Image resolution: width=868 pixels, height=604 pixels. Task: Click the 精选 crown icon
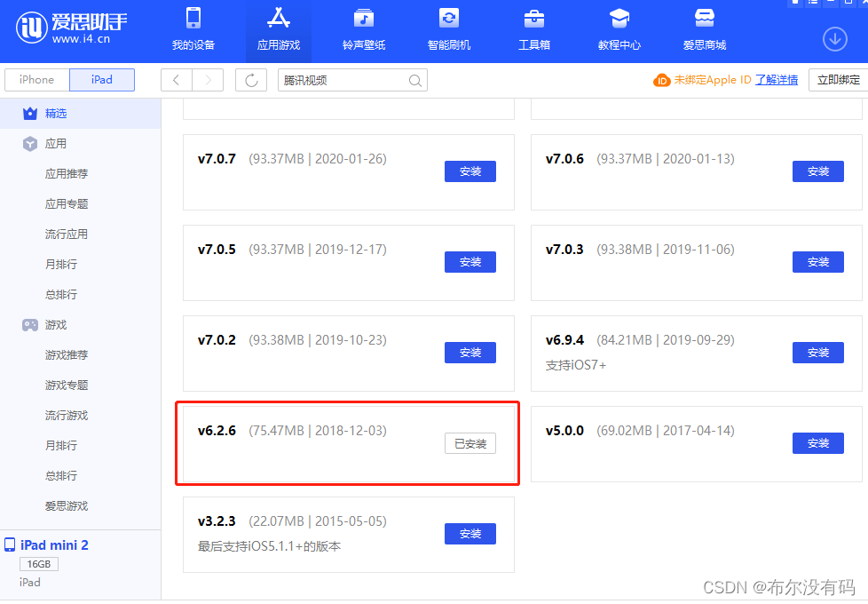click(30, 114)
